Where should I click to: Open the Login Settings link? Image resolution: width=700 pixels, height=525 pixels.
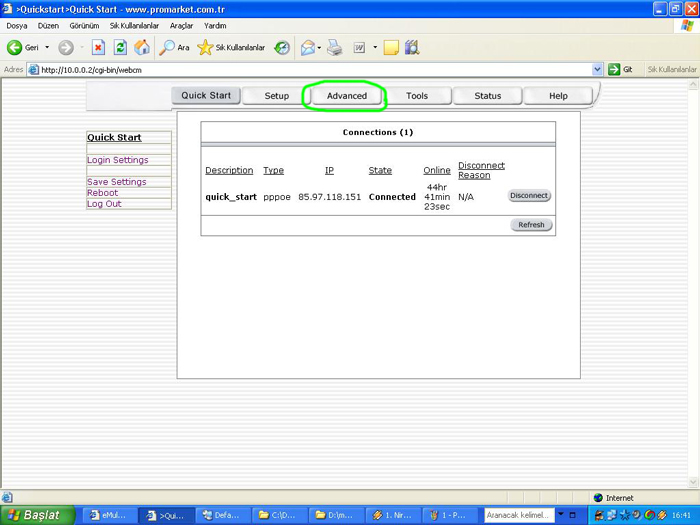point(117,160)
